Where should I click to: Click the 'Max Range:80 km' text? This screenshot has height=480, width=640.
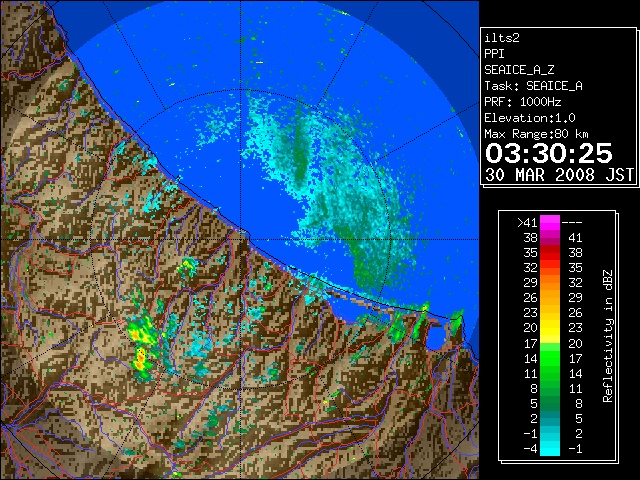point(536,134)
